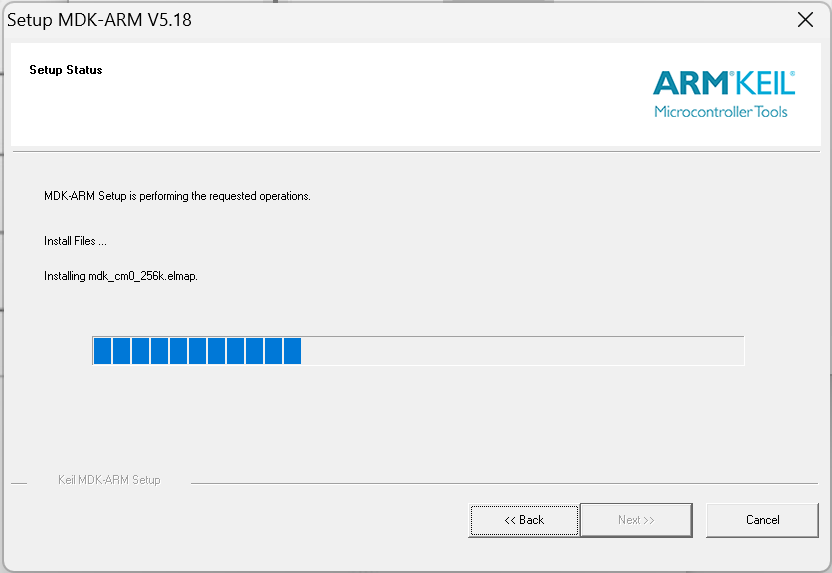
Task: Click the filled blue portion of progress bar
Action: pyautogui.click(x=197, y=351)
